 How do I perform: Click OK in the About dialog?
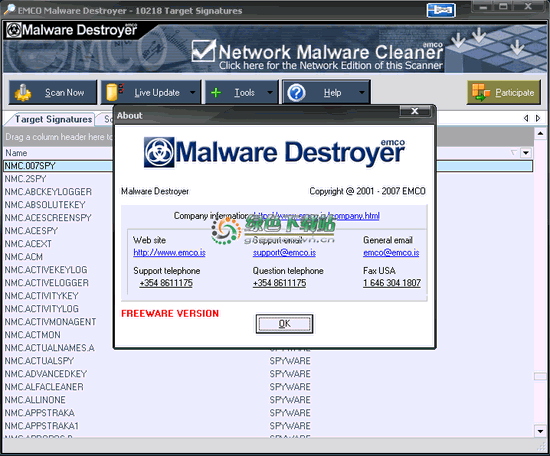click(284, 323)
